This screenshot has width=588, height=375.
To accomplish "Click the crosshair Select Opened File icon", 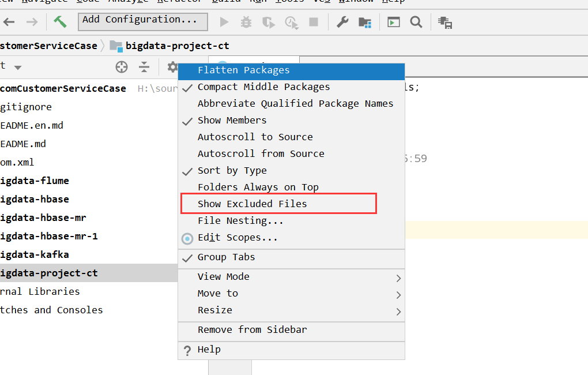I will [x=121, y=67].
